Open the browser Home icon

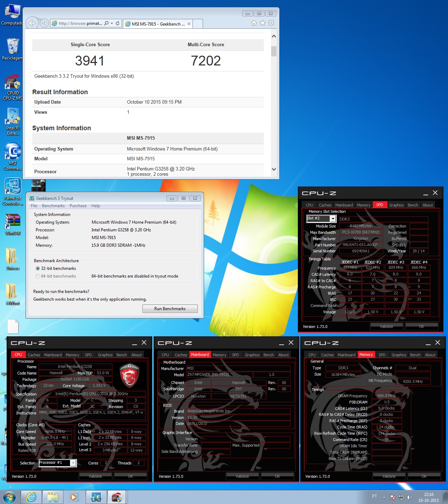point(254,23)
